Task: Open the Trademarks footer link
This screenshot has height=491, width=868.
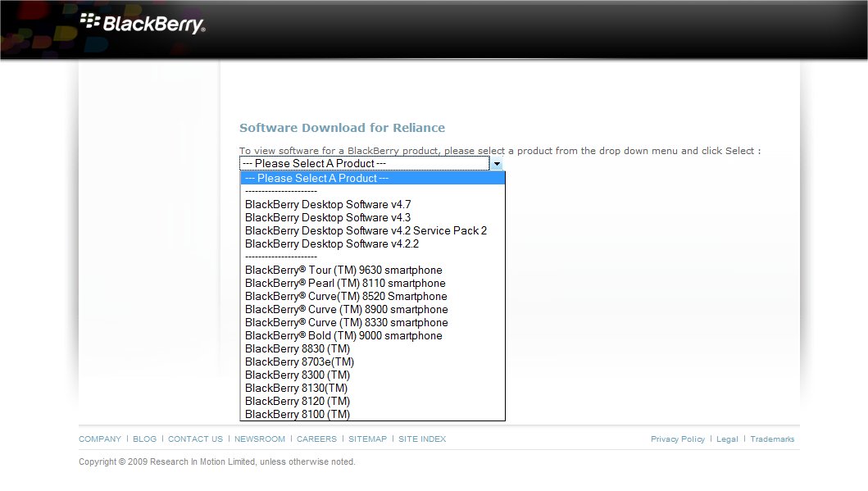Action: (772, 439)
